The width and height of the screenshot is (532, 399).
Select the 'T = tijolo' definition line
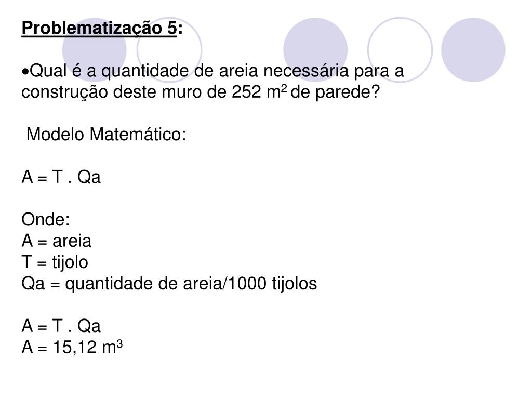click(x=55, y=262)
